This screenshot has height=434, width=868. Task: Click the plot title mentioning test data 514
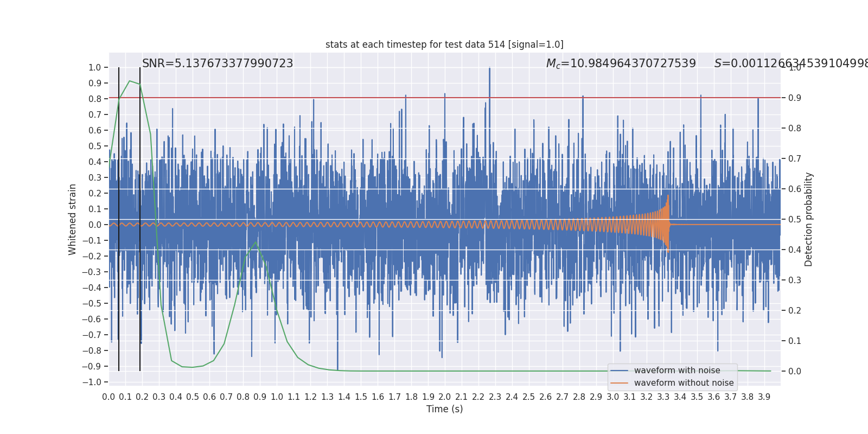point(444,44)
